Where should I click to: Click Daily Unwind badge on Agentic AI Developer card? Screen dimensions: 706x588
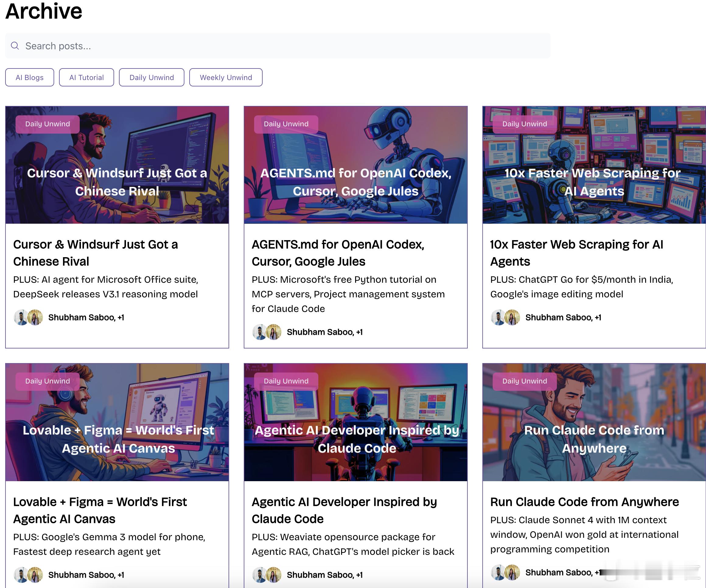286,381
